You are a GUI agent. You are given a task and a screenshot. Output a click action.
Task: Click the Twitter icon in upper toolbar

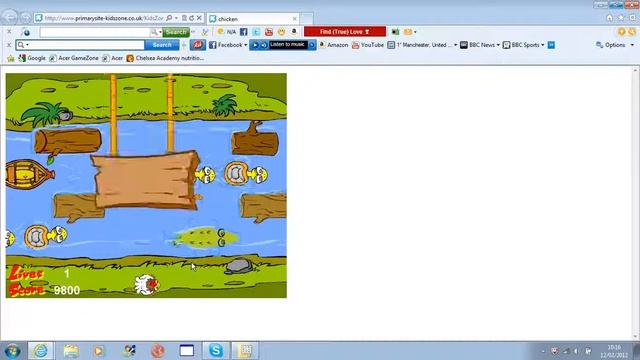point(256,31)
